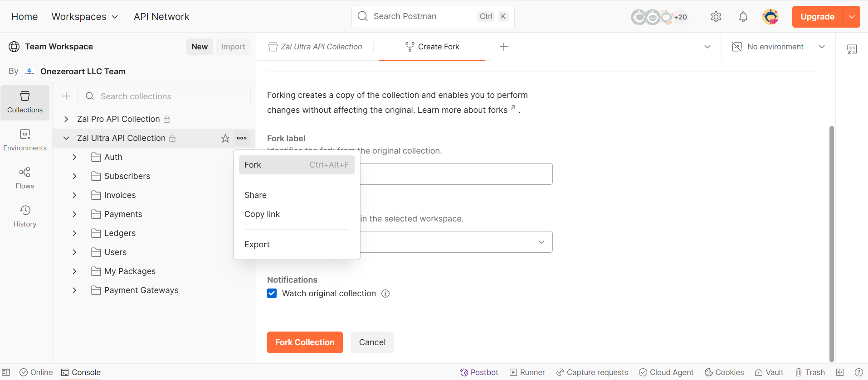
Task: Switch to the Create Fork tab
Action: 432,47
